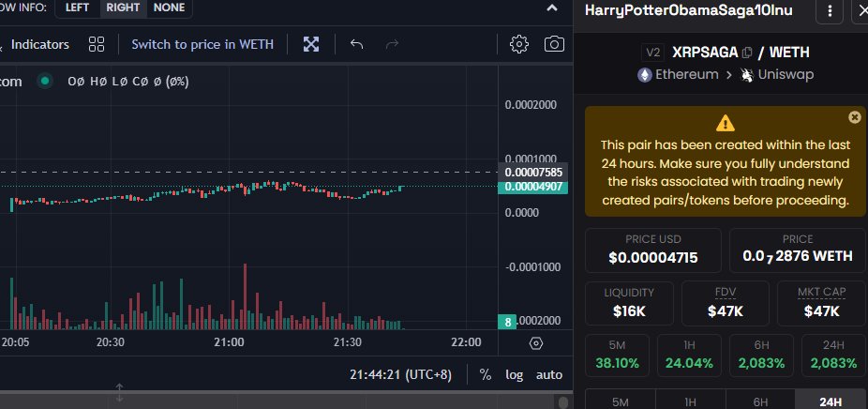Select the 1H price change box

point(689,356)
